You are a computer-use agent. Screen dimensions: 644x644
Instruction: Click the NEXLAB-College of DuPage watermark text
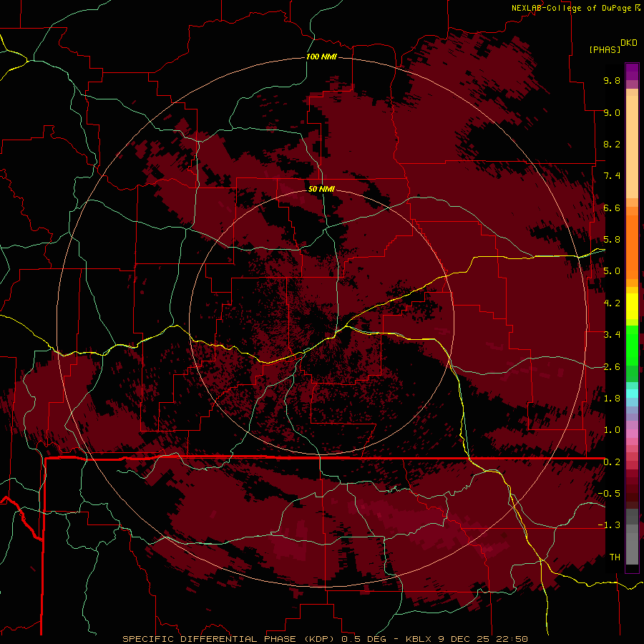pos(572,8)
